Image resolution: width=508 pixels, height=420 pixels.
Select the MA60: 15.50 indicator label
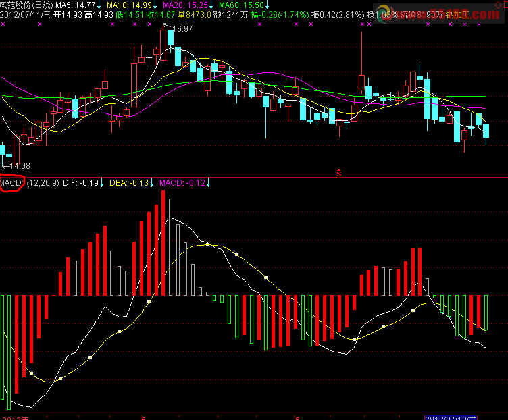pos(241,5)
